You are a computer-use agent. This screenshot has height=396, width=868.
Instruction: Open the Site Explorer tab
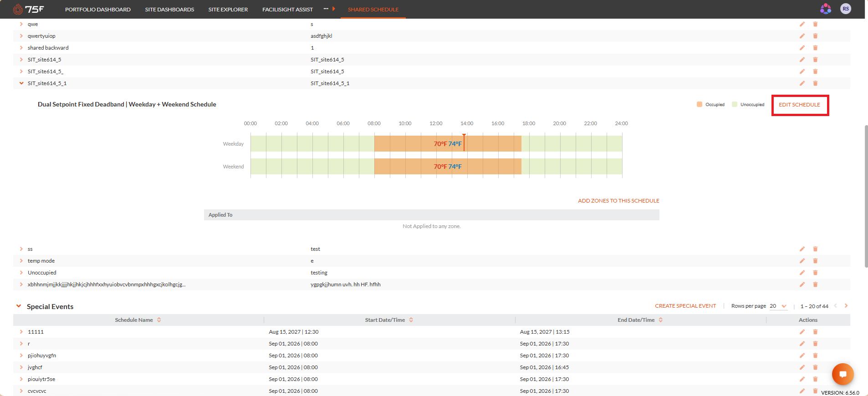tap(228, 10)
